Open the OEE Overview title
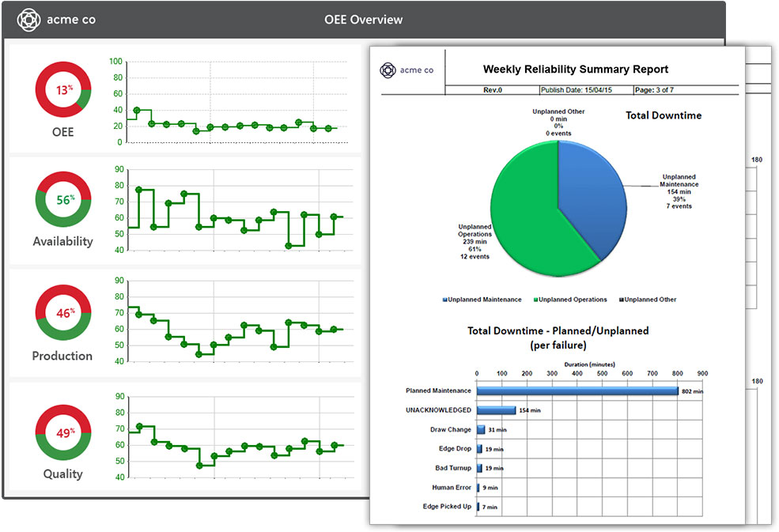This screenshot has height=532, width=779. click(364, 20)
